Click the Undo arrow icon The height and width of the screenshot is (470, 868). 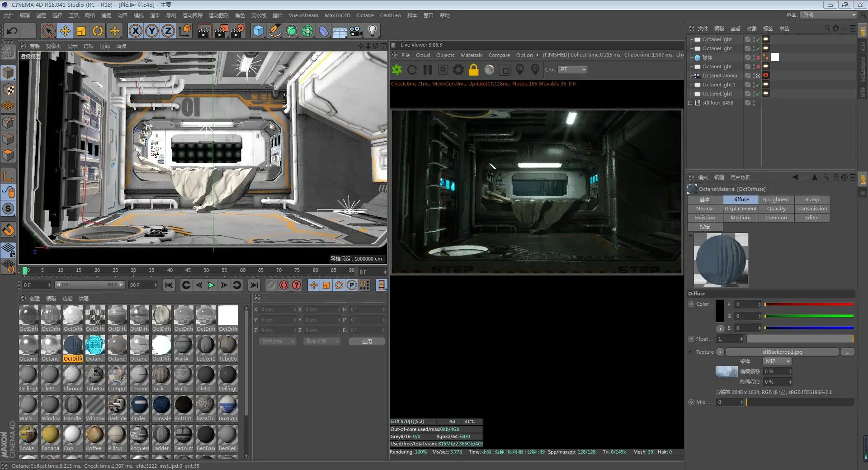12,31
